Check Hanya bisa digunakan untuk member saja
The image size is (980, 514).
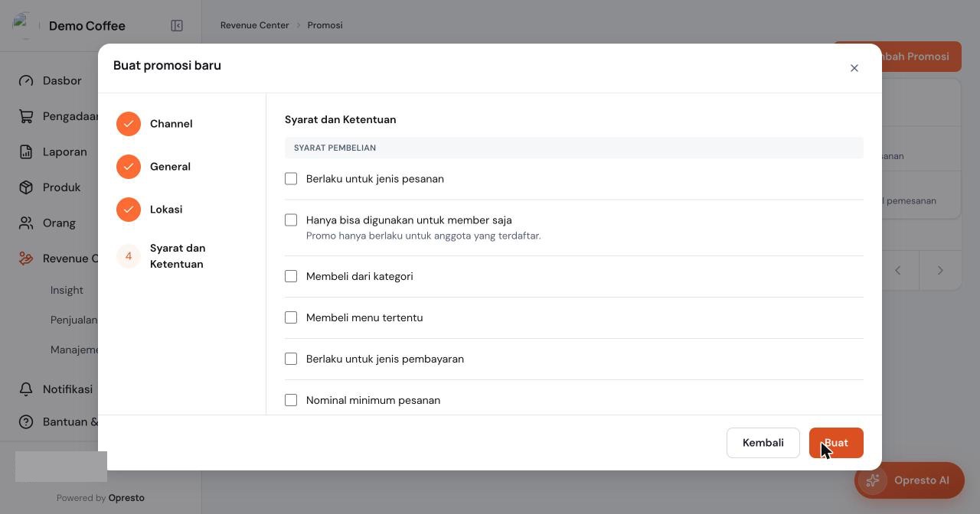pos(291,220)
